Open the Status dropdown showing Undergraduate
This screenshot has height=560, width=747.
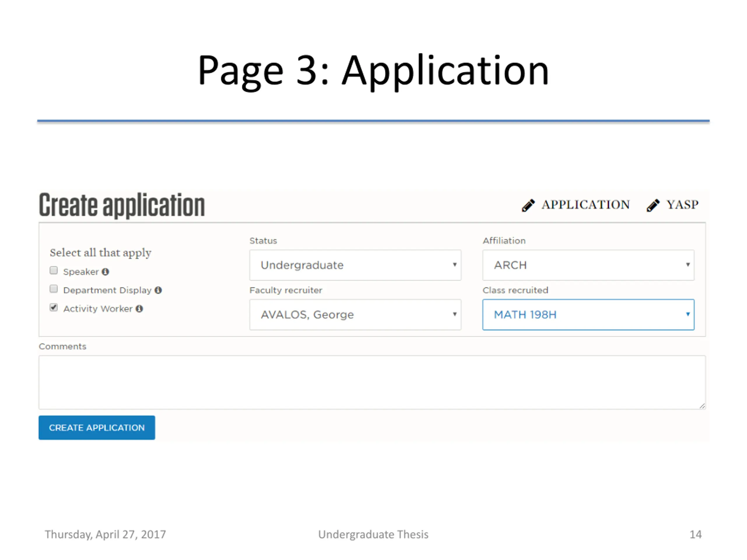tap(355, 265)
